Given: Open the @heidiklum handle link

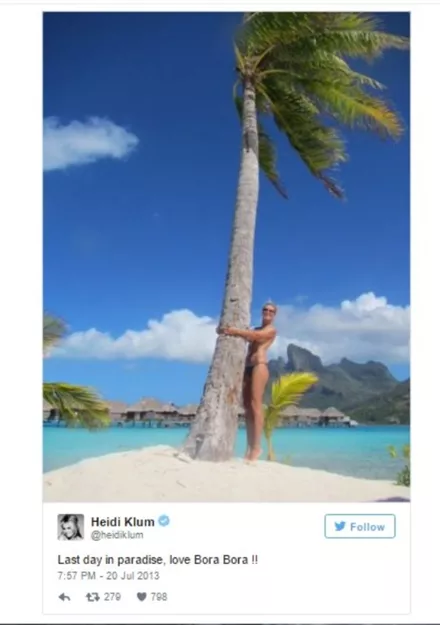Looking at the screenshot, I should coord(117,535).
